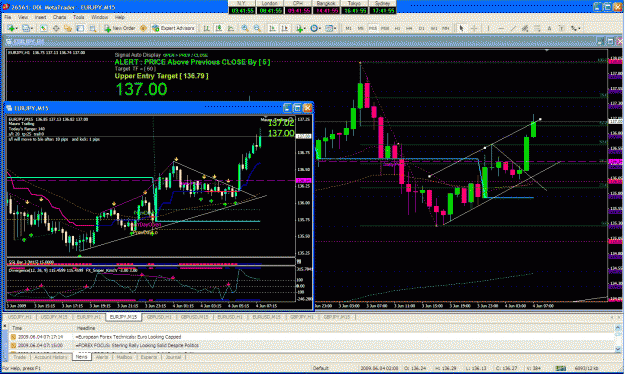This screenshot has height=374, width=625.
Task: Open the Templates dropdown
Action: click(x=330, y=28)
